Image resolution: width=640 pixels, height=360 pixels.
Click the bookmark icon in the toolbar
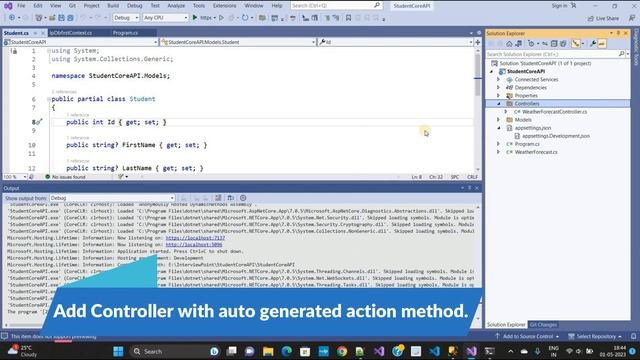(x=348, y=18)
